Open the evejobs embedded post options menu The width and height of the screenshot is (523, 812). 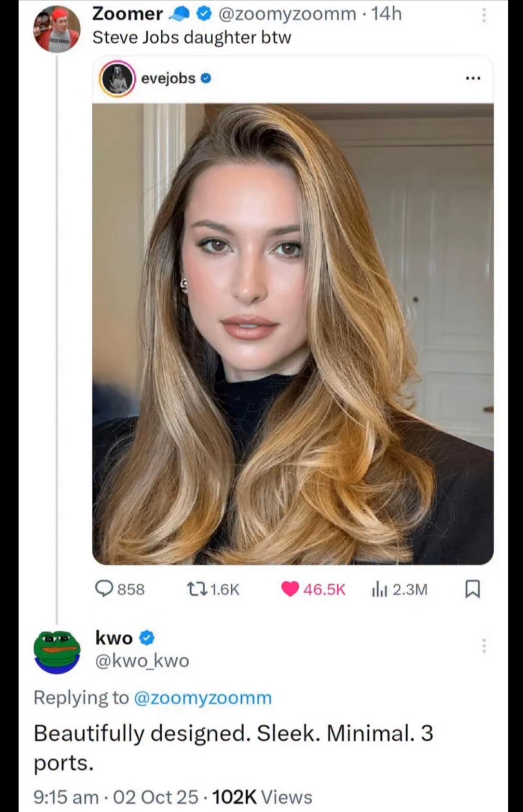[x=473, y=78]
